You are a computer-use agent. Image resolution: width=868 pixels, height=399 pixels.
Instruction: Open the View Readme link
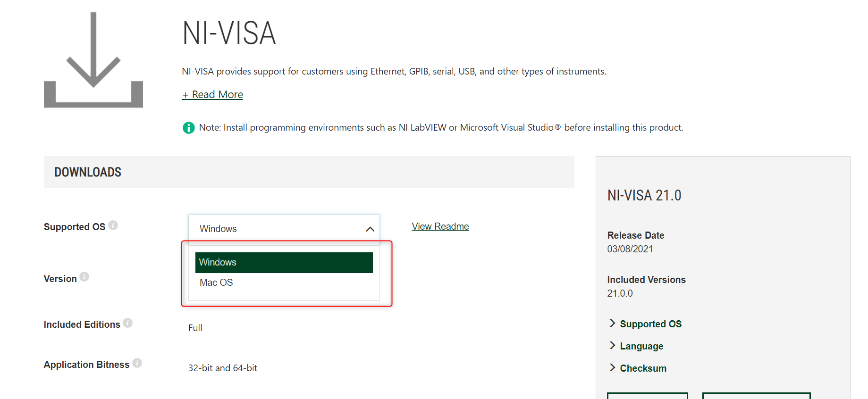tap(440, 226)
